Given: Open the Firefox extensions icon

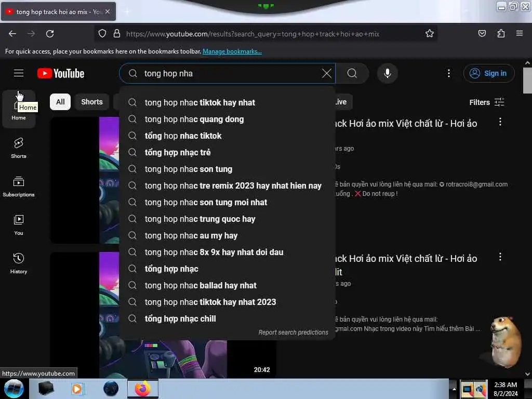Looking at the screenshot, I should pyautogui.click(x=501, y=34).
